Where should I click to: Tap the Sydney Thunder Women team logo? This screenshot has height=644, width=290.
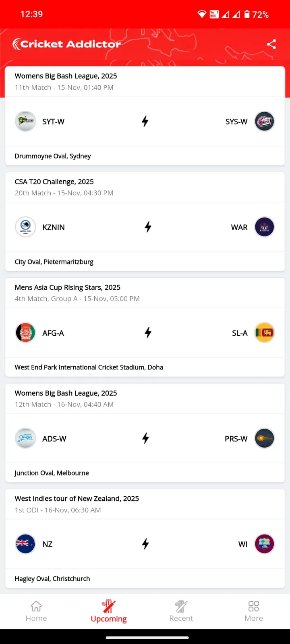25,121
